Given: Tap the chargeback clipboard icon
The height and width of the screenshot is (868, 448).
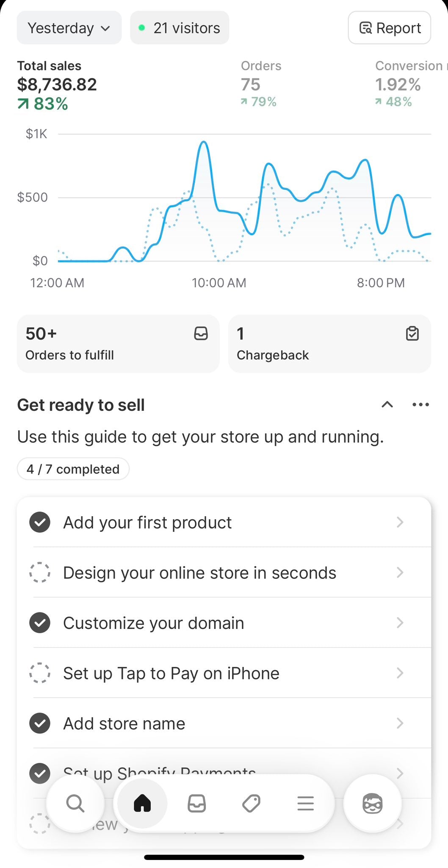Looking at the screenshot, I should tap(412, 334).
